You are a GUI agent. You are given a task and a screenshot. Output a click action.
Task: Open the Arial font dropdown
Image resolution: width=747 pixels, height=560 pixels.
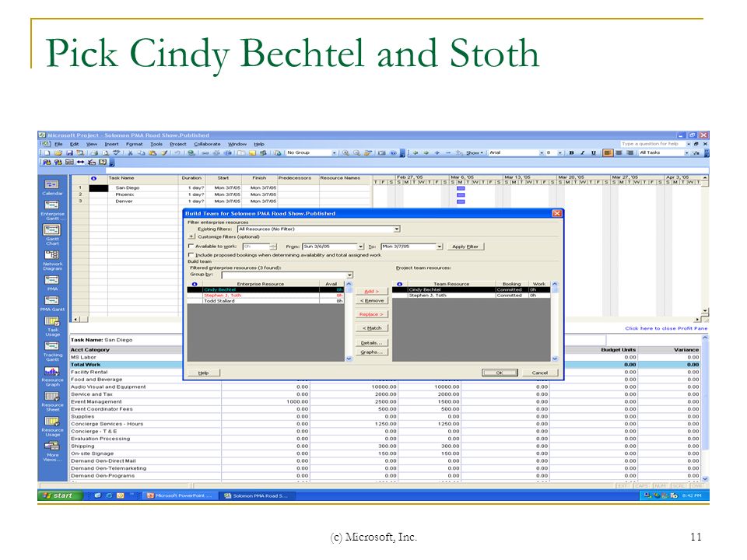tap(542, 153)
